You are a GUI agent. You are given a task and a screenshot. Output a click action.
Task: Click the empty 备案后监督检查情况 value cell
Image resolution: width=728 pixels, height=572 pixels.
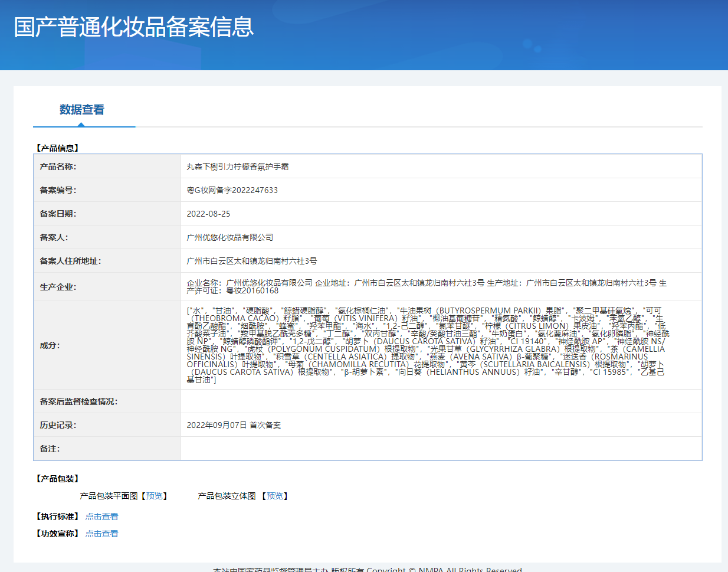point(441,401)
